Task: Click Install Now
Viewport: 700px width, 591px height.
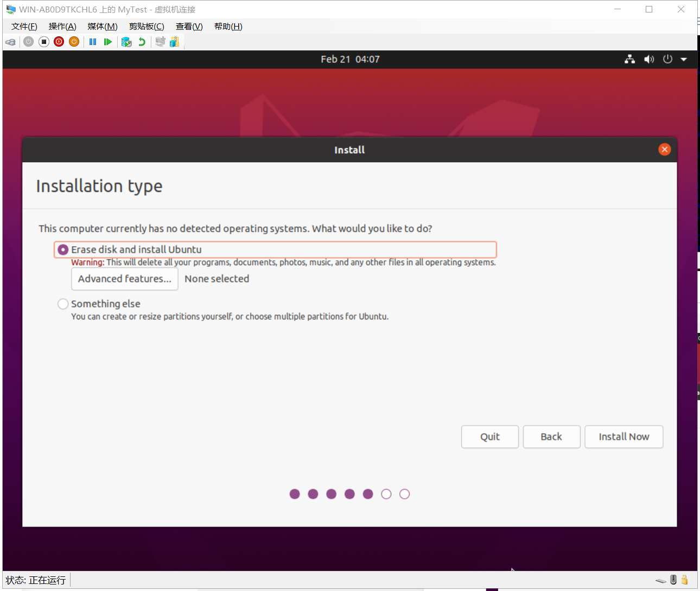Action: [x=624, y=437]
